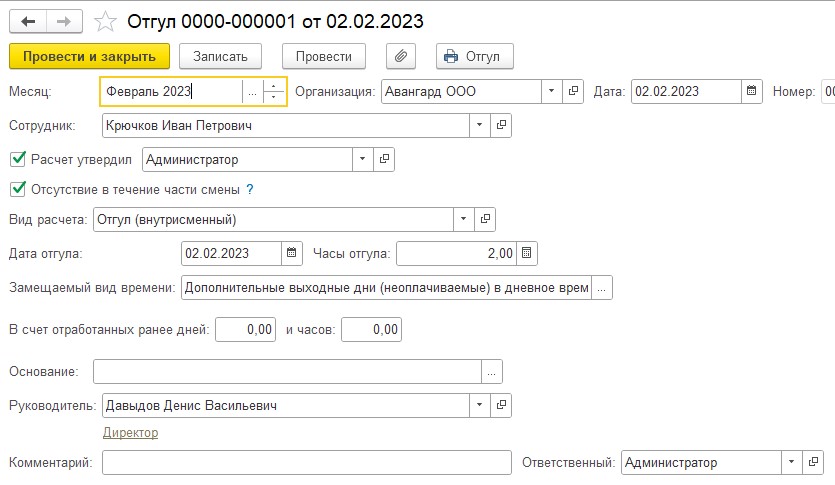835x485 pixels.
Task: Click the forward navigation arrow
Action: point(64,22)
